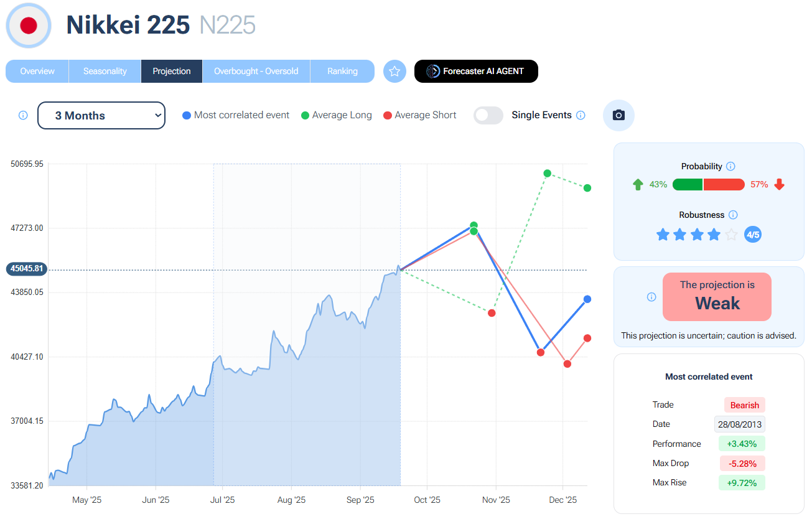Click the May '25 axis label
Image resolution: width=812 pixels, height=519 pixels.
[87, 500]
